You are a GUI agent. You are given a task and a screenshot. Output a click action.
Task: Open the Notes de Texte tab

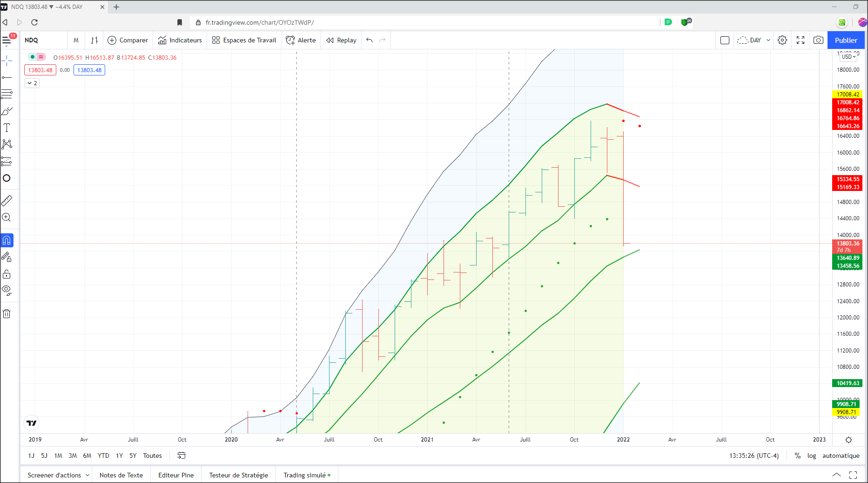(x=121, y=475)
